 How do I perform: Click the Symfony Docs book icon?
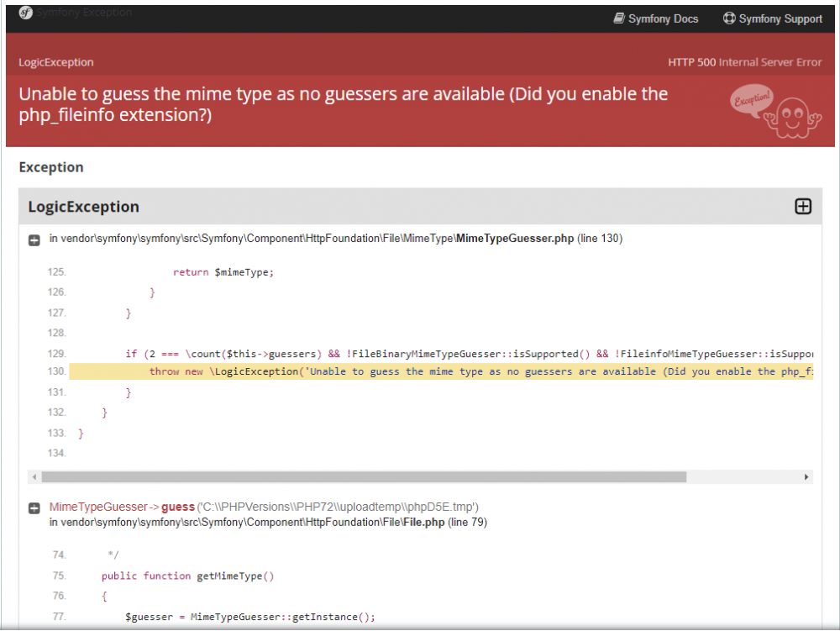(x=619, y=18)
